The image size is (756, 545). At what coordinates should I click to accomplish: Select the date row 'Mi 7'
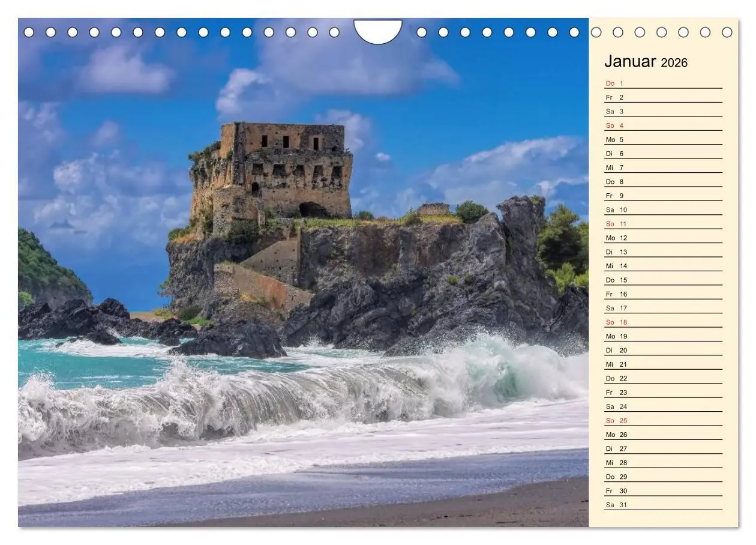(663, 167)
